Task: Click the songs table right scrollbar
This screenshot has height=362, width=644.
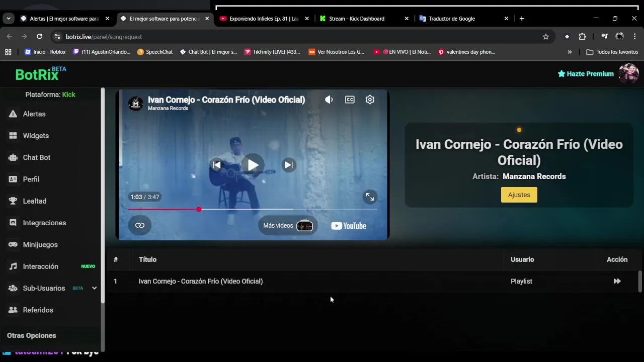Action: [640, 281]
